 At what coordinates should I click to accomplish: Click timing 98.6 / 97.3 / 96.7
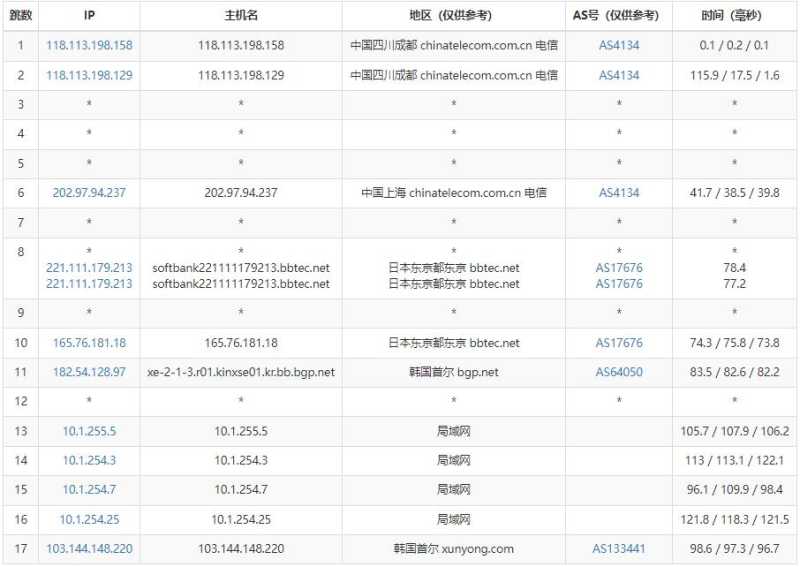pos(734,549)
